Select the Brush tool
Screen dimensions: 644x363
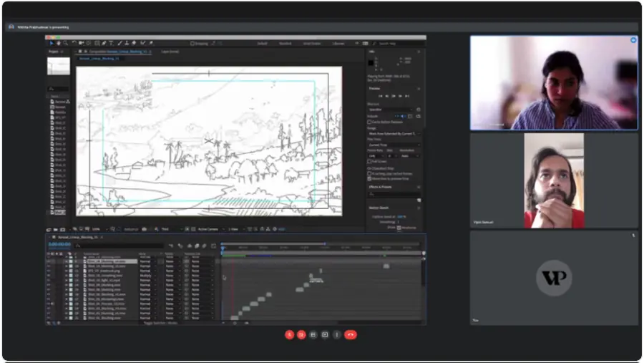click(x=119, y=43)
